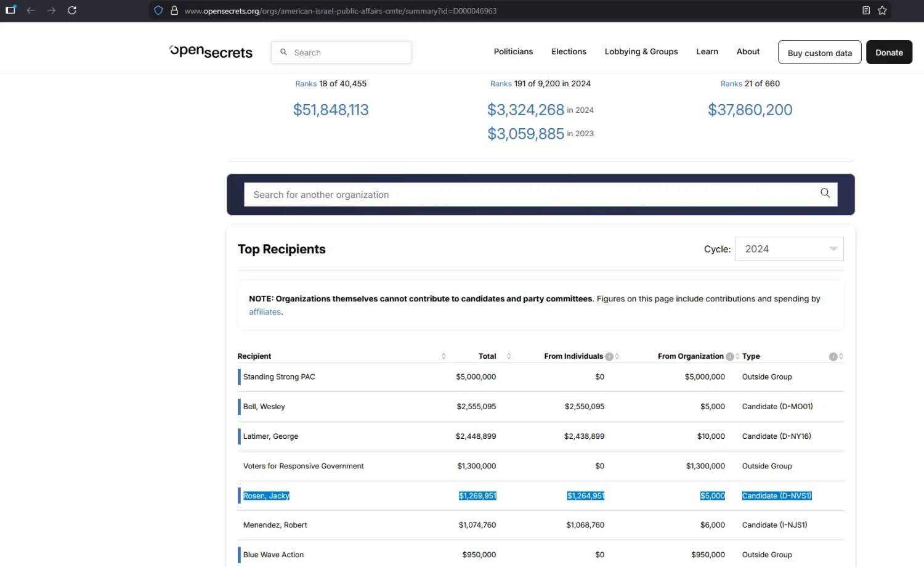
Task: Click the magnifier in the organization search bar
Action: (825, 194)
